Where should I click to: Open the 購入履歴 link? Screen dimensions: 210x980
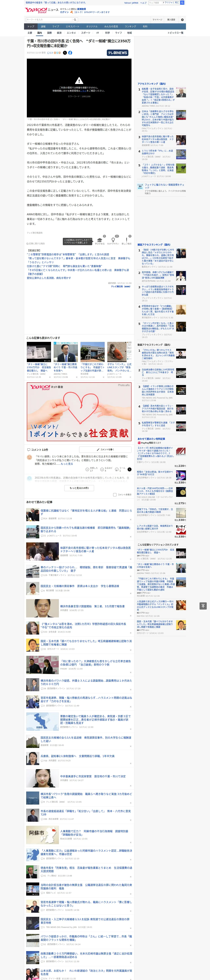point(171,20)
